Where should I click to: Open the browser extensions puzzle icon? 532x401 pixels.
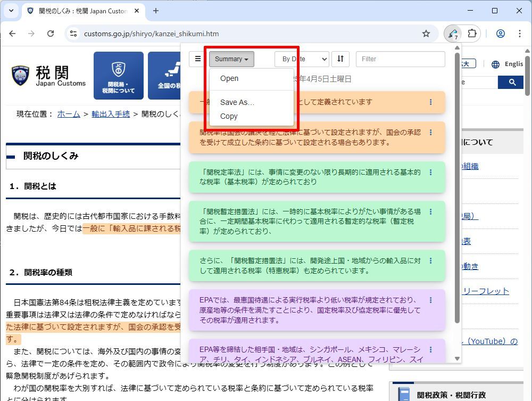point(472,34)
